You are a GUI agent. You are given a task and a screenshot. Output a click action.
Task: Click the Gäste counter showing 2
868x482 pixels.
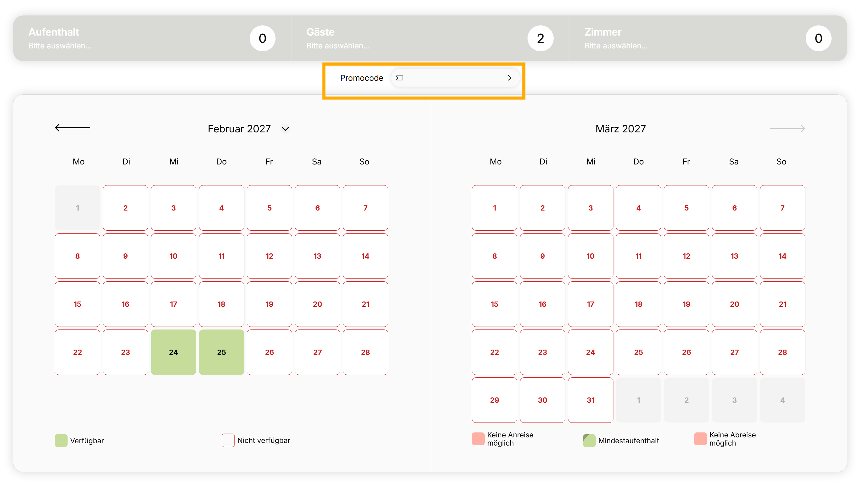[x=541, y=38]
